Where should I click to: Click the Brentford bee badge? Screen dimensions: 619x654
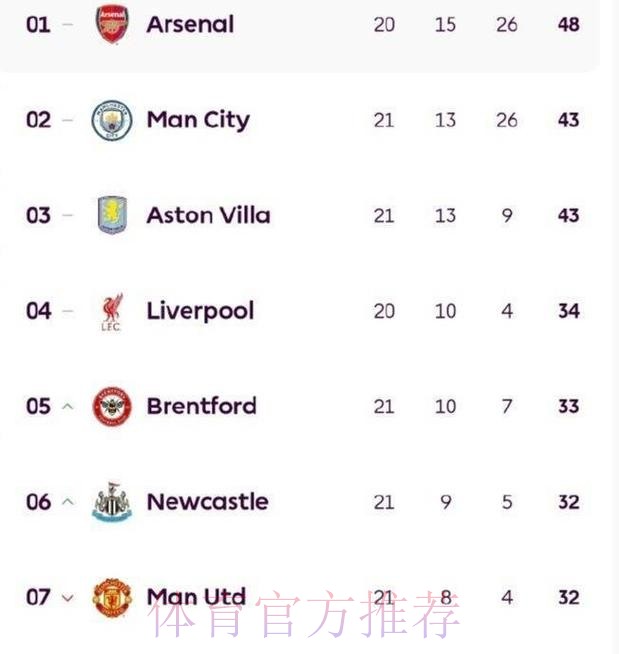(112, 407)
